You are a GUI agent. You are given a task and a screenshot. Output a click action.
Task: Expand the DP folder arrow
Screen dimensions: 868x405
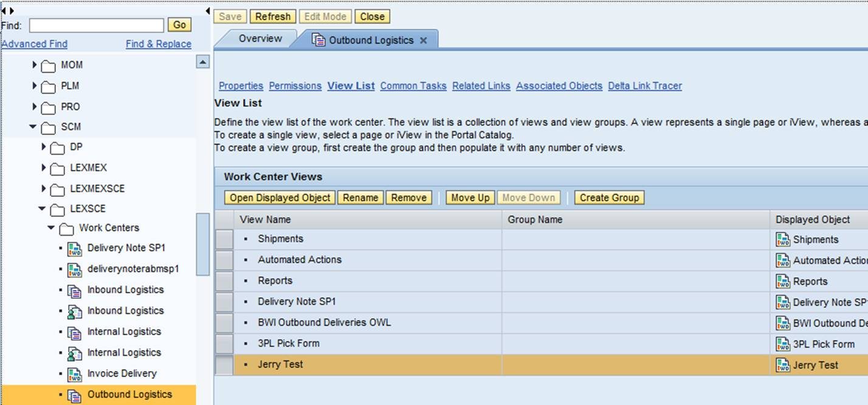(x=44, y=147)
